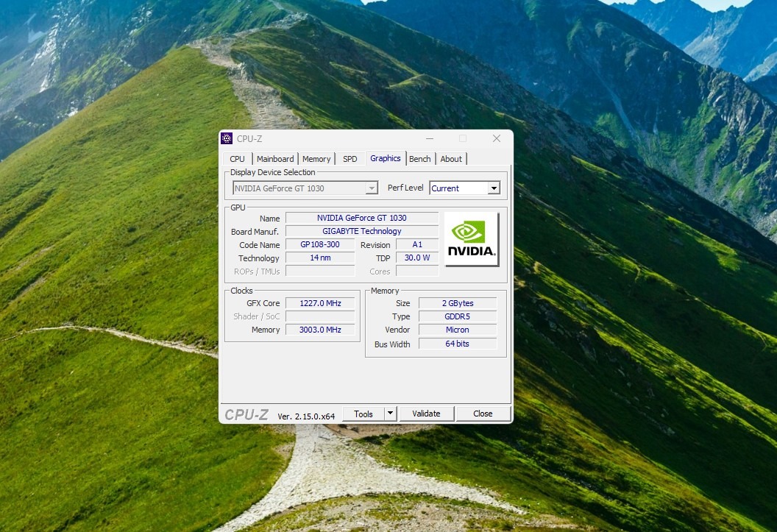Screen dimensions: 777x532
Task: Open the Display Device Selection dropdown
Action: coord(305,188)
